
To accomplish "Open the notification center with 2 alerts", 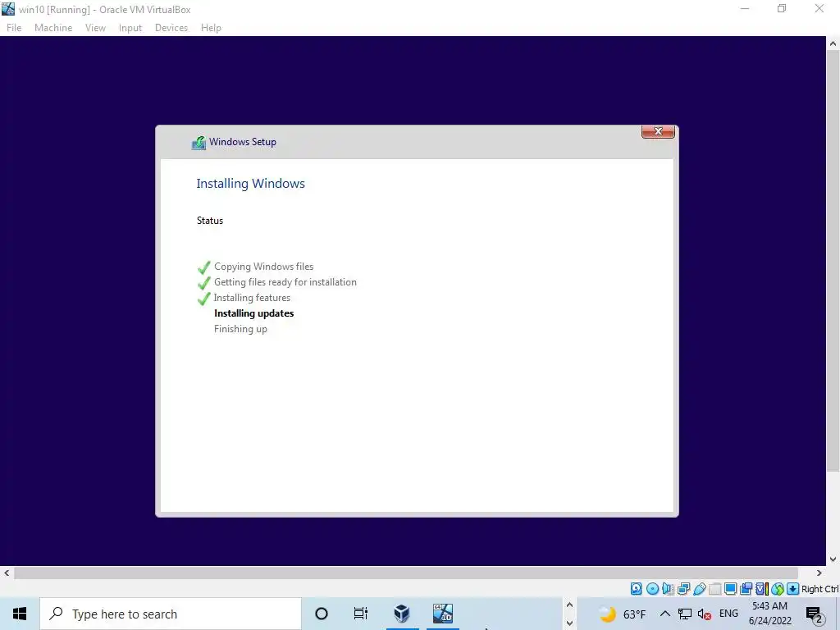I will pos(815,614).
